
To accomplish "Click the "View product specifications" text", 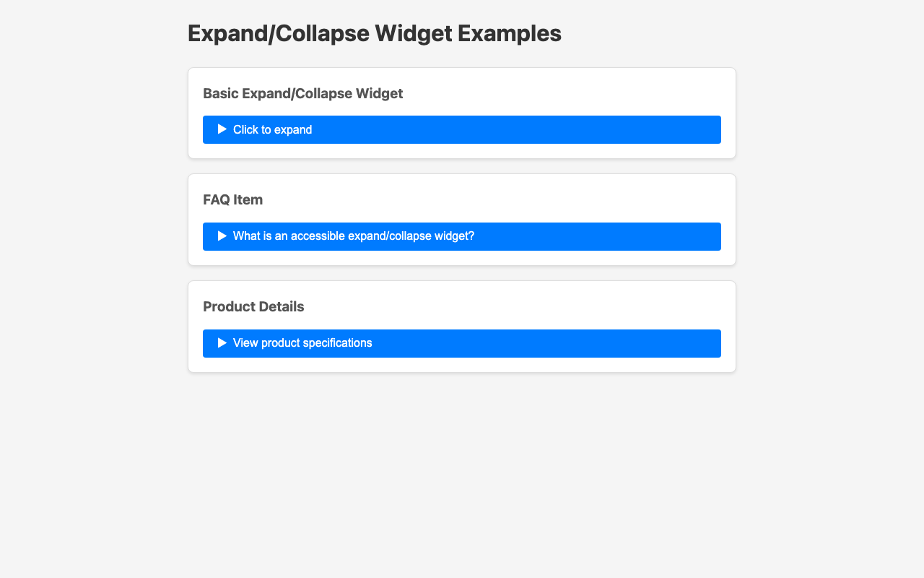I will [x=302, y=343].
